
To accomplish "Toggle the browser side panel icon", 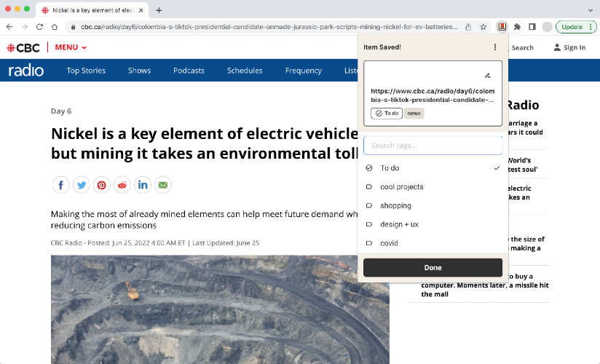I will pyautogui.click(x=532, y=27).
